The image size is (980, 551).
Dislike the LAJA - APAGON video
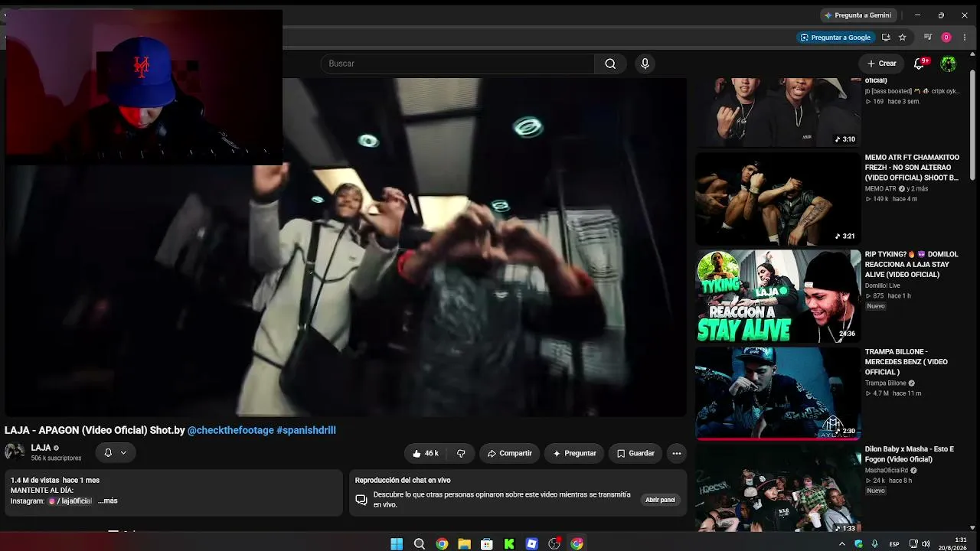point(461,453)
